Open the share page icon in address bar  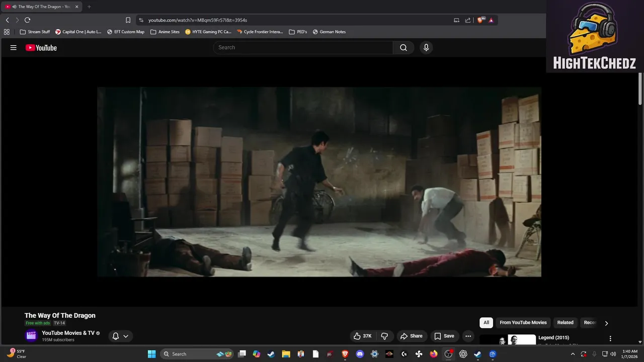[x=468, y=20]
